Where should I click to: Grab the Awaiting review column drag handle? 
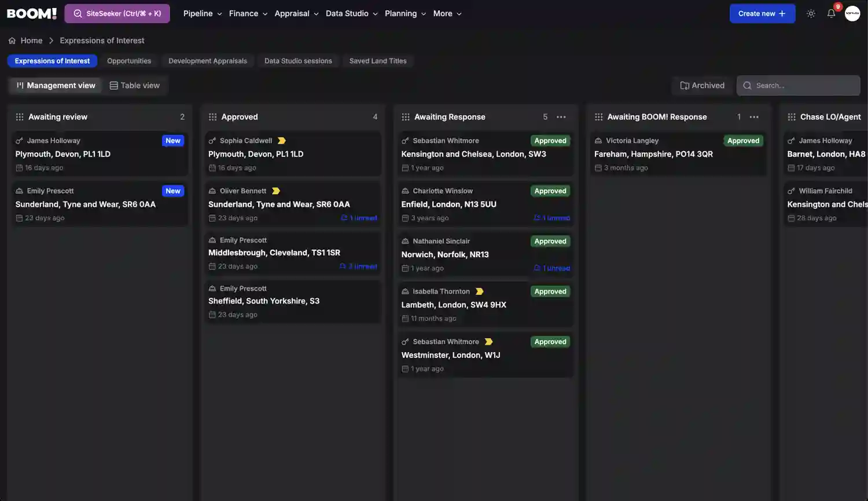click(20, 117)
